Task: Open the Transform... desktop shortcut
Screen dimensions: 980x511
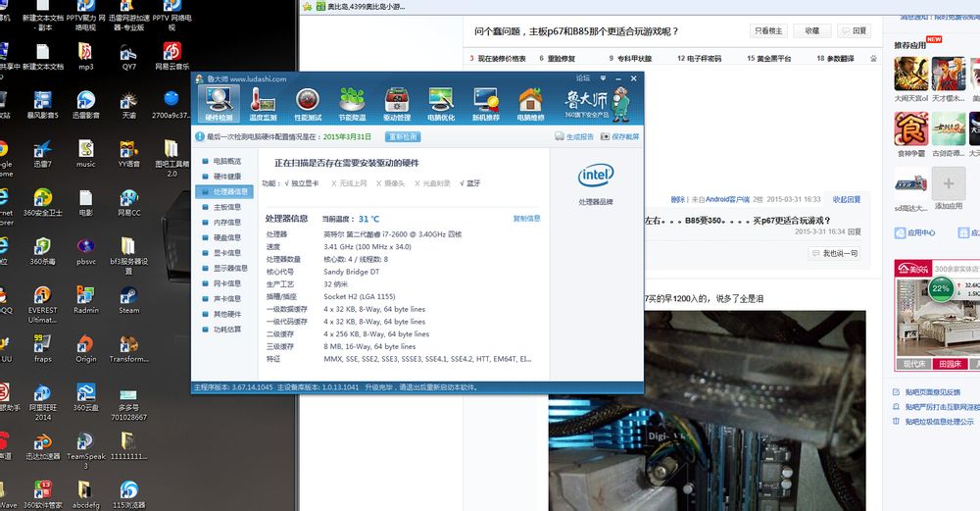Action: 128,348
